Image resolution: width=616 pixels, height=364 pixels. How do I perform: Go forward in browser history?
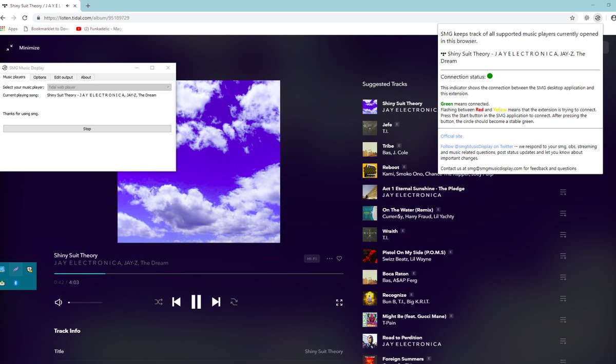[x=14, y=17]
